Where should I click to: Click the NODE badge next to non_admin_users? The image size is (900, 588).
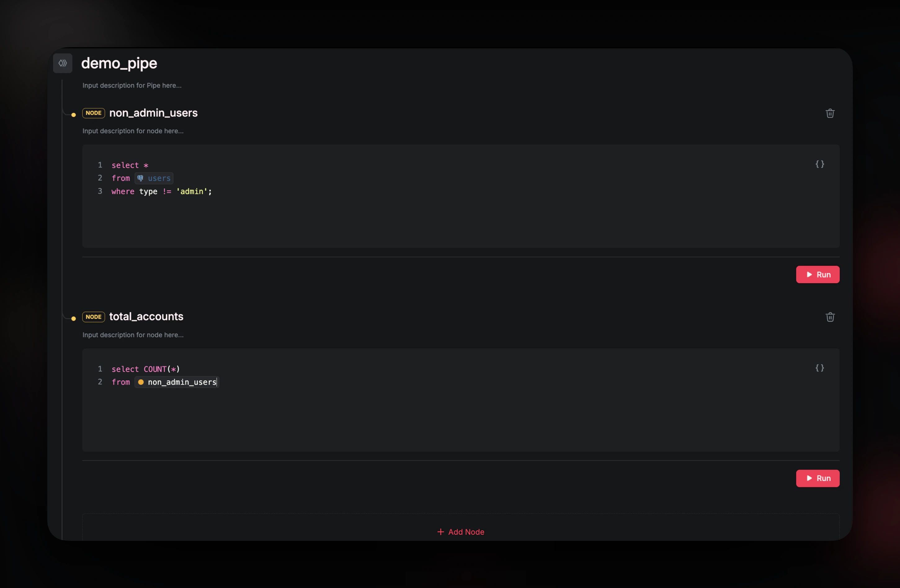click(93, 113)
